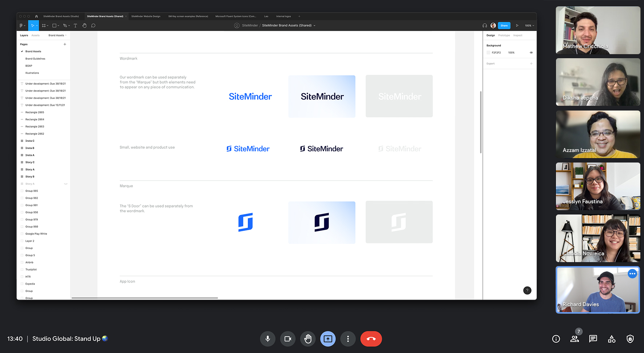This screenshot has width=644, height=353.
Task: Switch to SiteMinder Website Design tab
Action: click(x=146, y=16)
